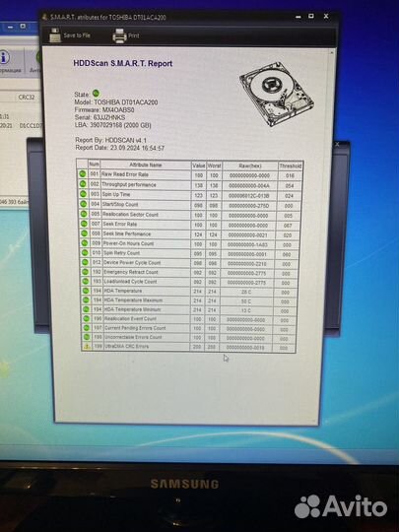The image size is (399, 532).
Task: Click green status icon for Raw Read Error Rate
Action: pos(82,174)
